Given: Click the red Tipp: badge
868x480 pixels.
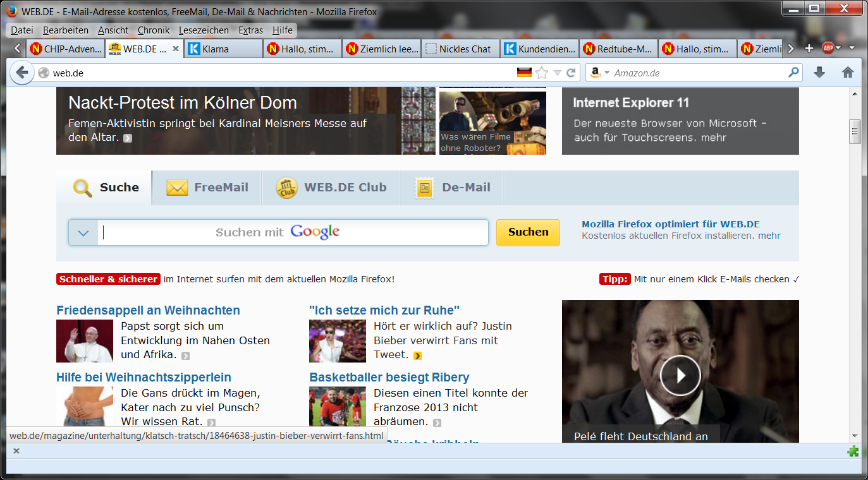Looking at the screenshot, I should (614, 279).
